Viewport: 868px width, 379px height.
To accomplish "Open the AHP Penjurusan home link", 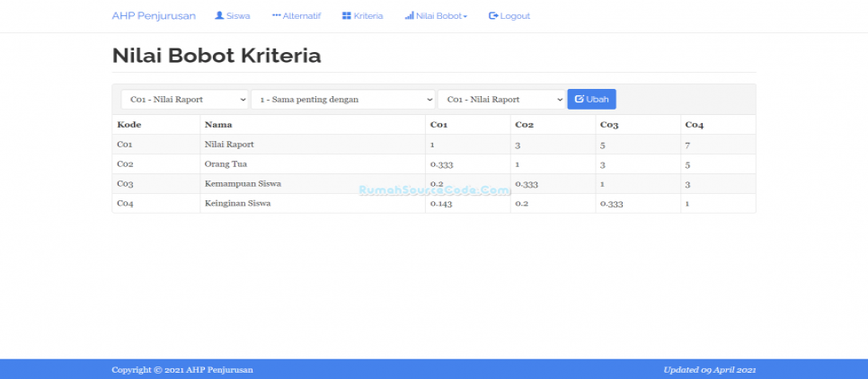I will point(154,16).
